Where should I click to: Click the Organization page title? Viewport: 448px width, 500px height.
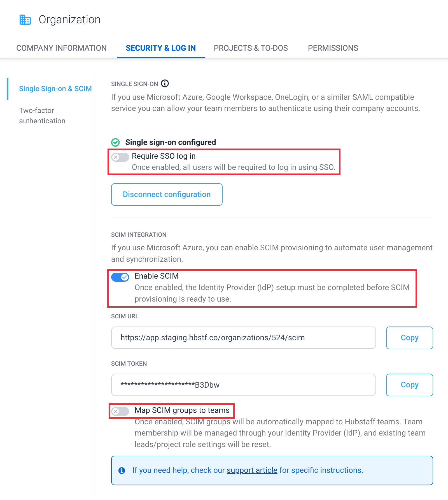pos(69,20)
